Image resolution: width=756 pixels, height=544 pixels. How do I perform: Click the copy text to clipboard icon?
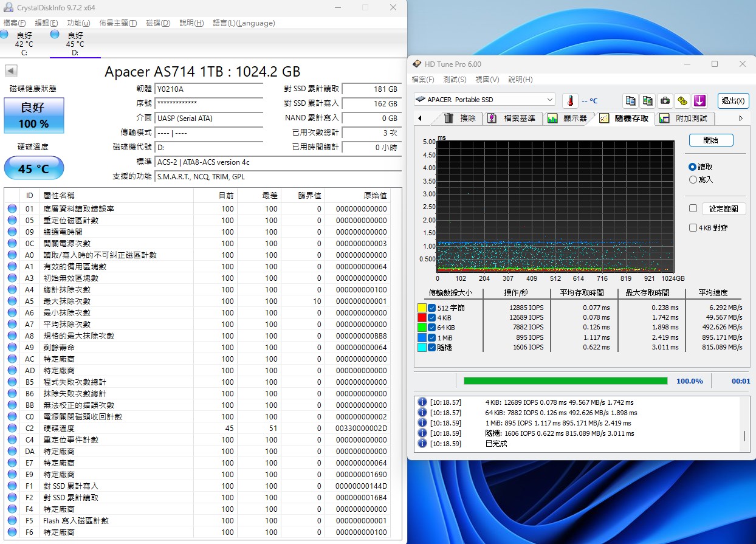[x=630, y=100]
